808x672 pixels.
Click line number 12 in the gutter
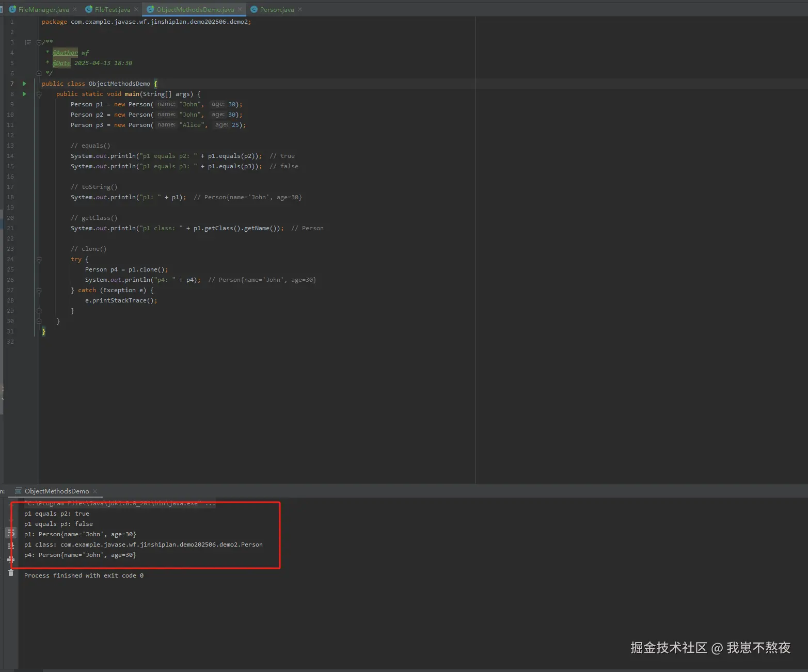pos(10,135)
